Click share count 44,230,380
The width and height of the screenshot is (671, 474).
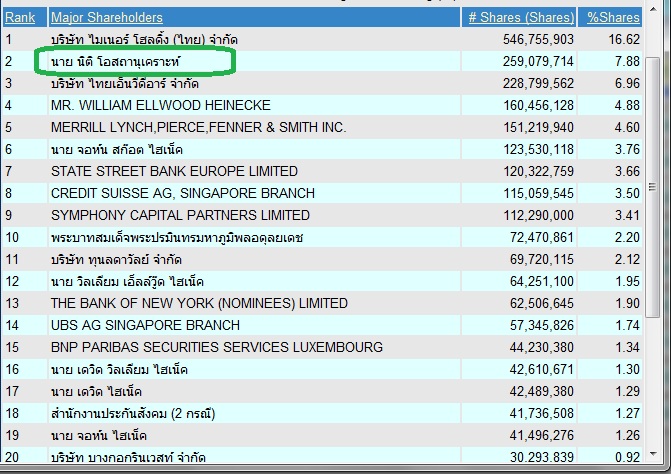pos(541,347)
